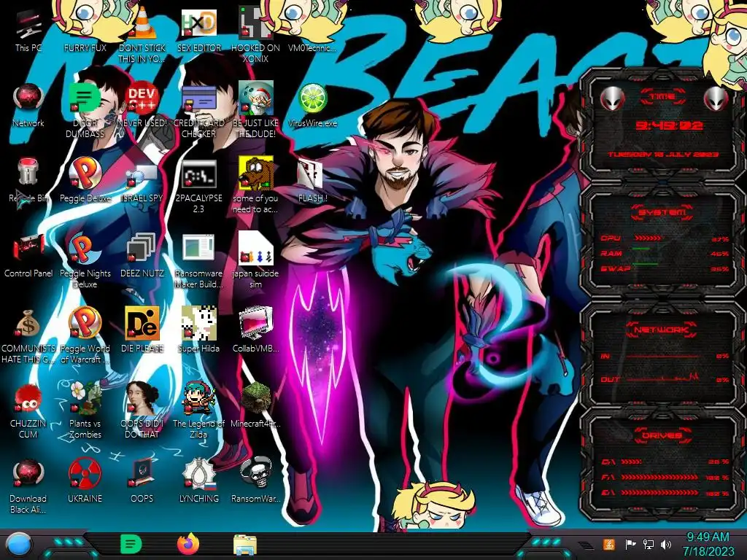This screenshot has width=747, height=560.
Task: Select The Legend of Zilda icon
Action: click(x=198, y=406)
